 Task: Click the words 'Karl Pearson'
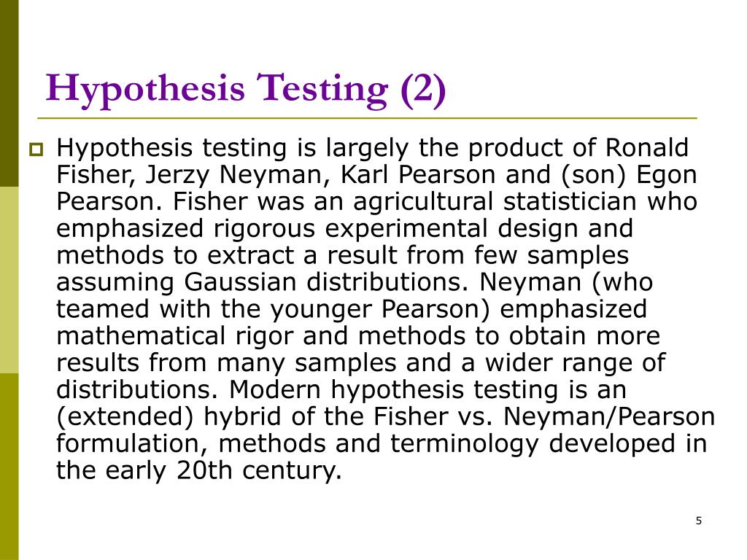coord(418,174)
